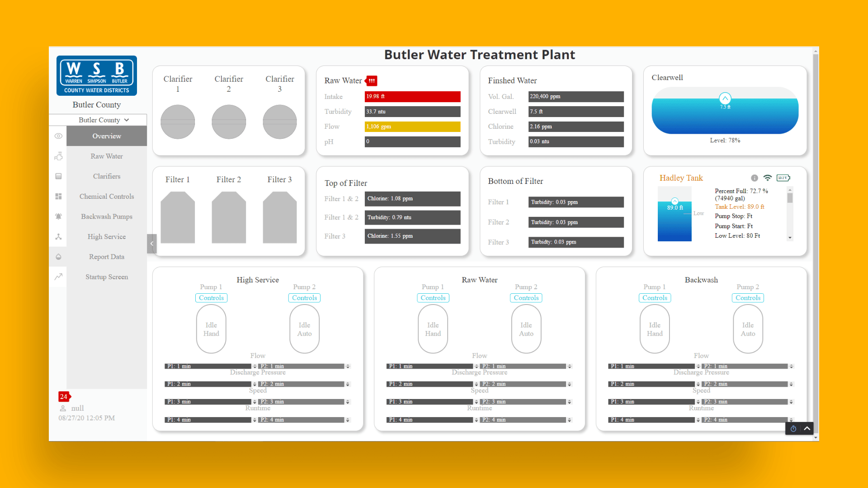Open Startup Screen via the trend arrow icon
Image resolution: width=868 pixels, height=488 pixels.
click(58, 277)
